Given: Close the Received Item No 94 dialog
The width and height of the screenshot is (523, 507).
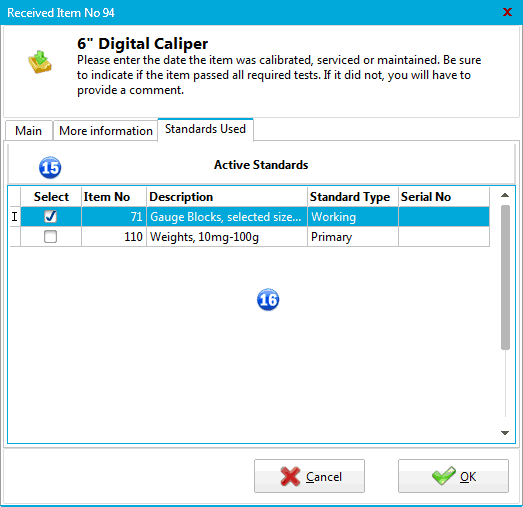Looking at the screenshot, I should click(507, 12).
